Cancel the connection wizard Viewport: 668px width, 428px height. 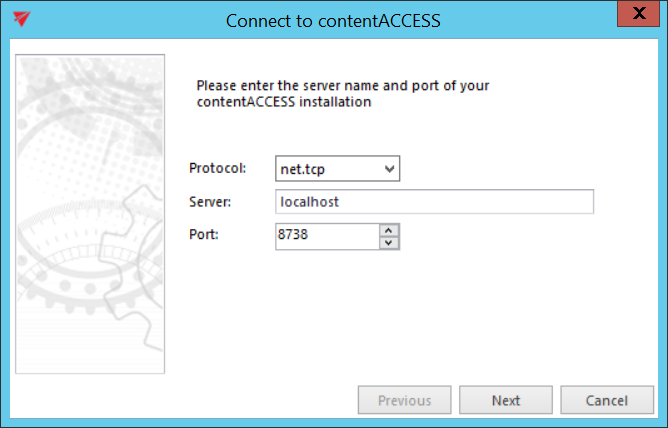pyautogui.click(x=606, y=401)
